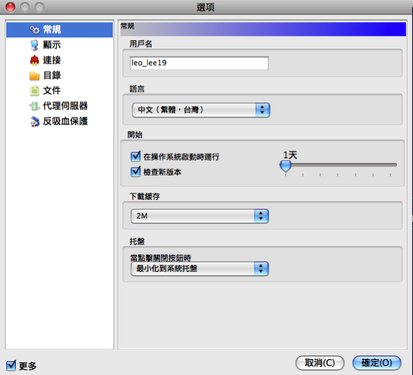
Task: Click the 確定(O) button
Action: (377, 363)
